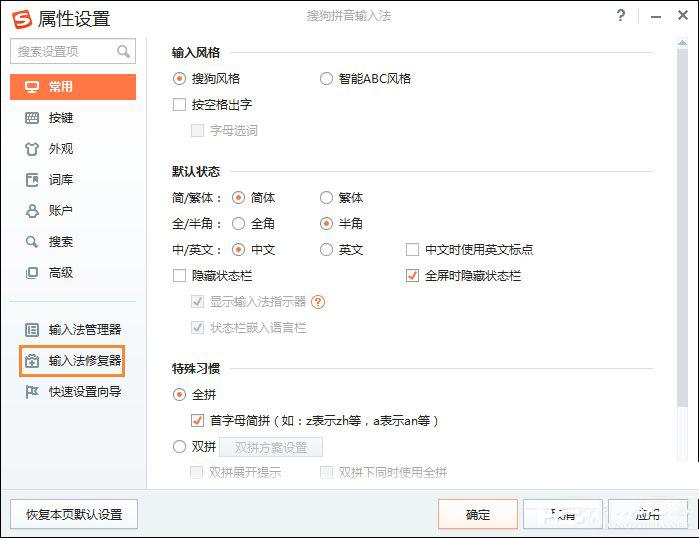Click the 双拼方案设置 button
The height and width of the screenshot is (538, 699).
[x=271, y=447]
